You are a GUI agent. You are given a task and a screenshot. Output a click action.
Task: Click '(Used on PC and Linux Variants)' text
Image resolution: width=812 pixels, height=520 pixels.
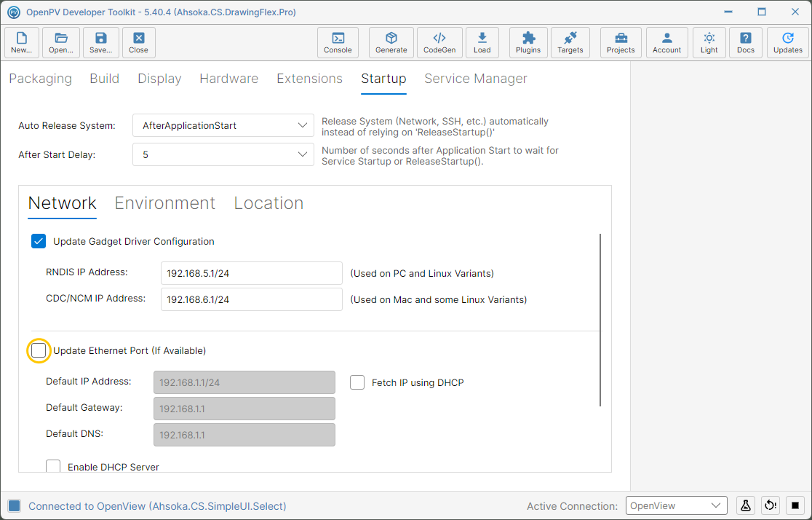coord(422,274)
